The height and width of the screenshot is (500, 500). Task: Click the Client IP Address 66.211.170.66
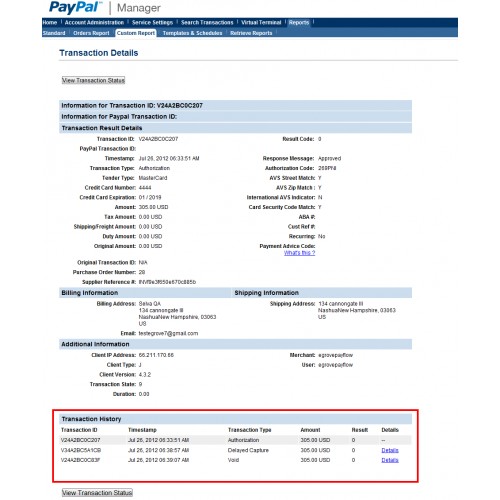tap(156, 355)
